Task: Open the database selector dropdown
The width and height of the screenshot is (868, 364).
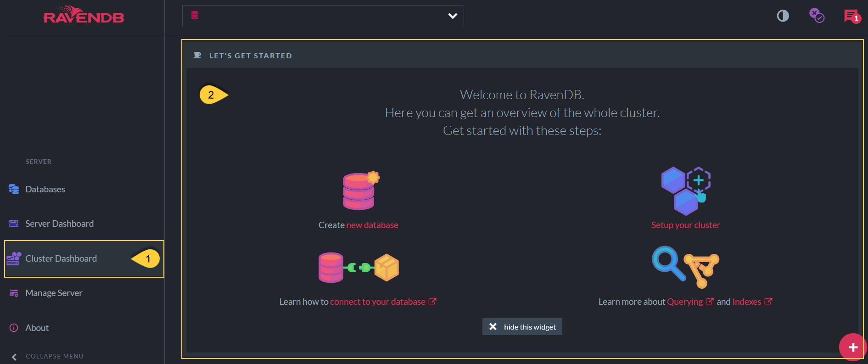Action: [x=323, y=16]
